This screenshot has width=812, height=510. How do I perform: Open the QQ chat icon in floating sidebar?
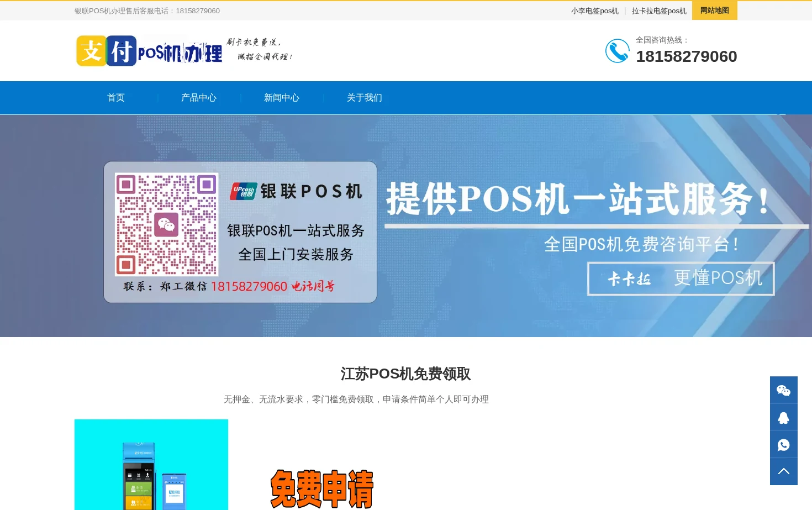coord(783,417)
